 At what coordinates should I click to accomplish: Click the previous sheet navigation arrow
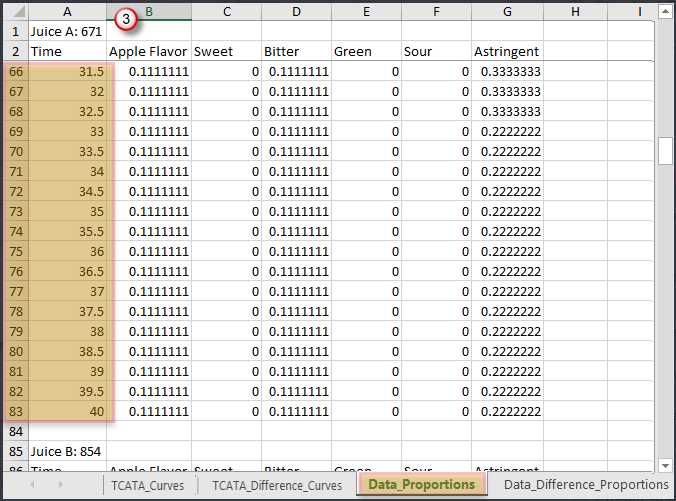(x=32, y=485)
